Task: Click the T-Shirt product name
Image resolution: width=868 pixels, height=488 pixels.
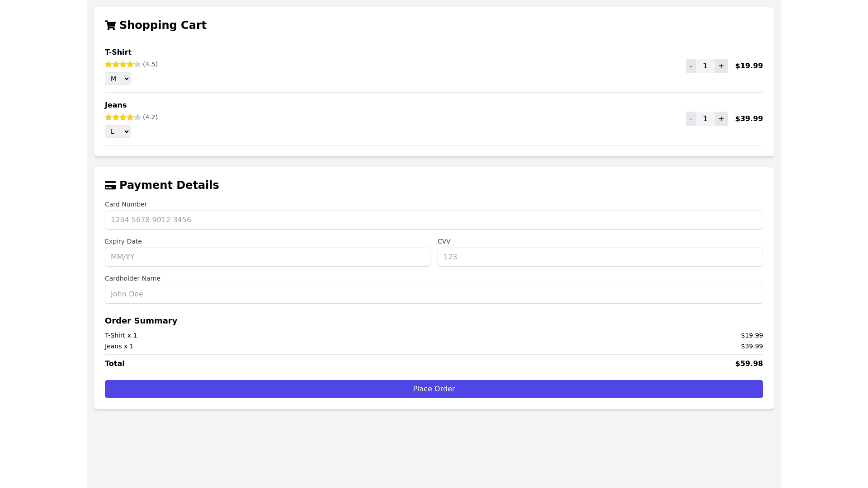Action: click(x=118, y=52)
